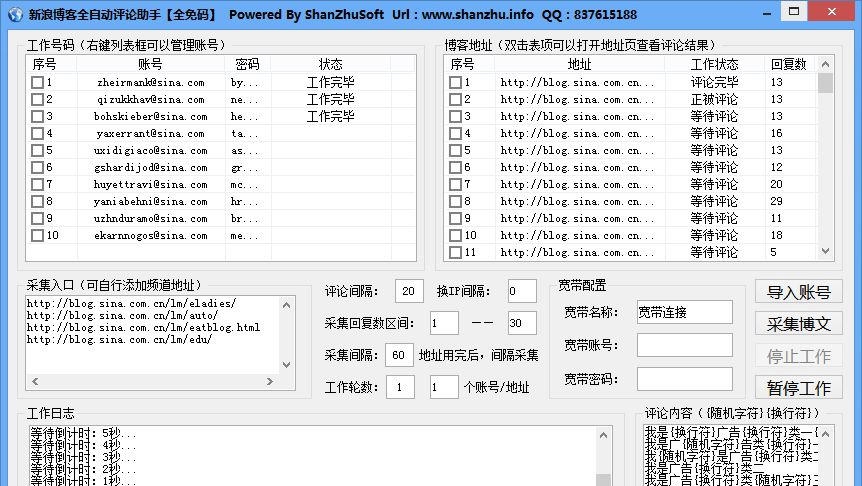Click the blog address list scrollbar thumb

click(x=825, y=83)
